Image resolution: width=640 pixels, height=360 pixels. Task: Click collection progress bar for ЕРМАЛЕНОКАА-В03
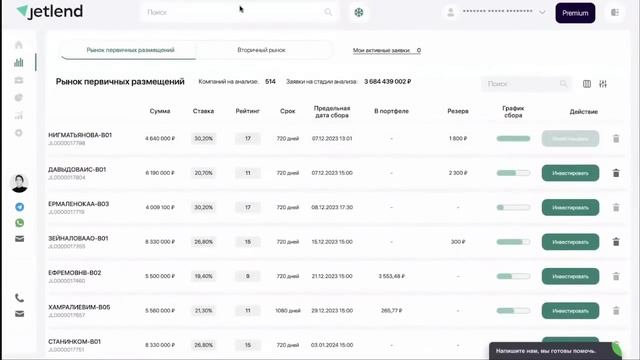coord(513,207)
